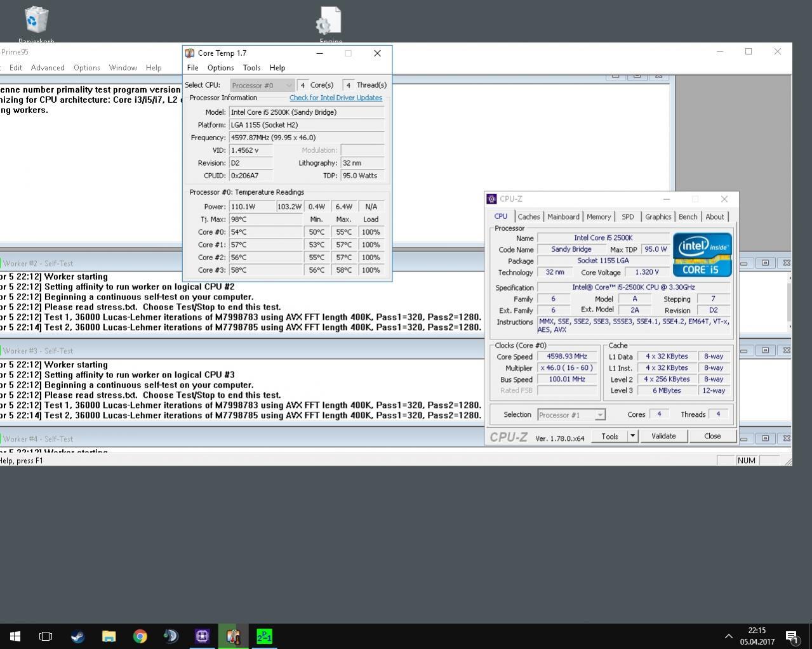Open the Action Center notification icon
The height and width of the screenshot is (649, 812).
point(792,636)
